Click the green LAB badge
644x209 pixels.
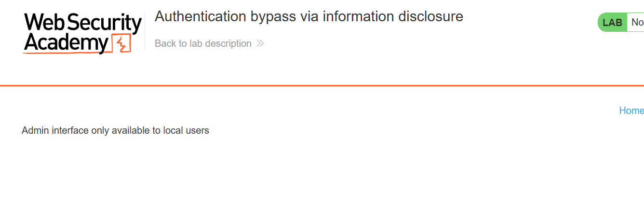(612, 22)
